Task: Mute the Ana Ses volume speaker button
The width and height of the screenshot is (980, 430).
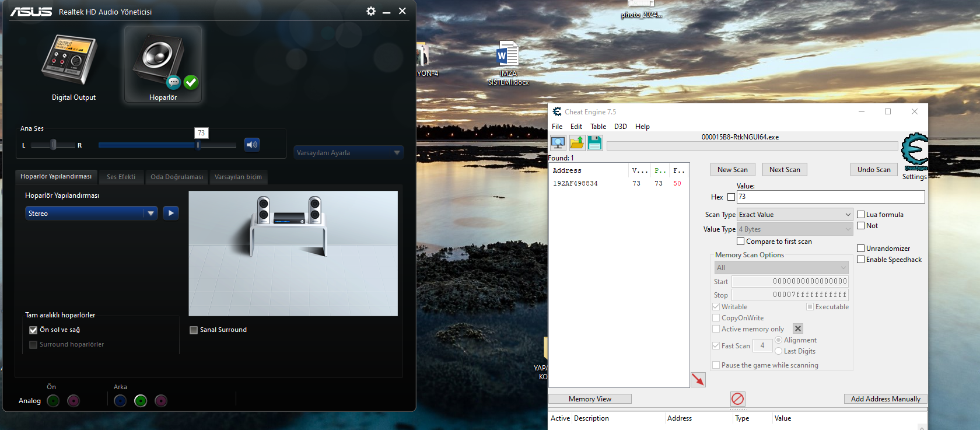Action: click(252, 145)
